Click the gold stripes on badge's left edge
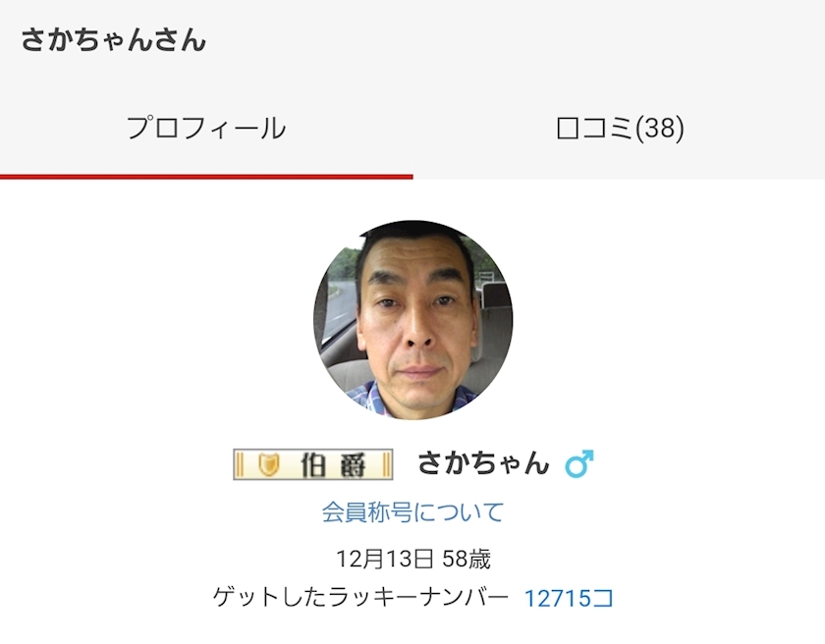The image size is (825, 644). click(240, 464)
